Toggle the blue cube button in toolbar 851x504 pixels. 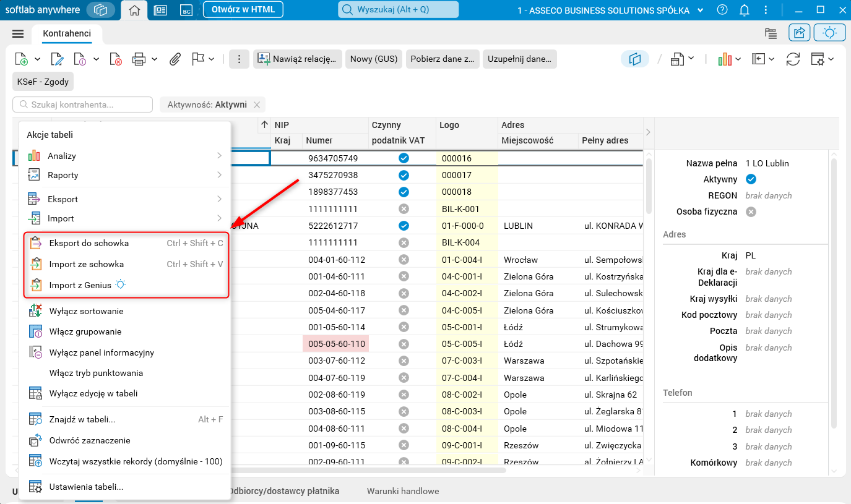635,59
